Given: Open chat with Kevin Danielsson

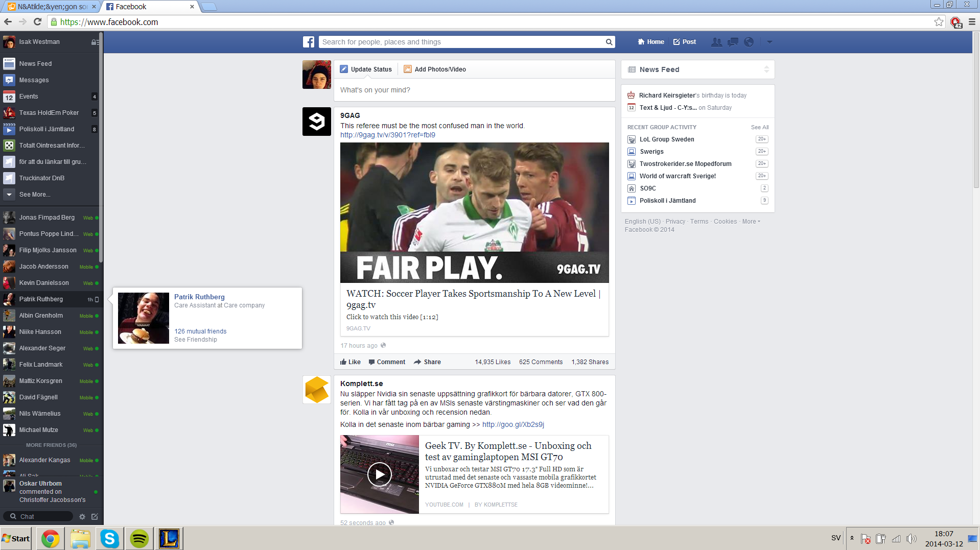Looking at the screenshot, I should [x=50, y=283].
